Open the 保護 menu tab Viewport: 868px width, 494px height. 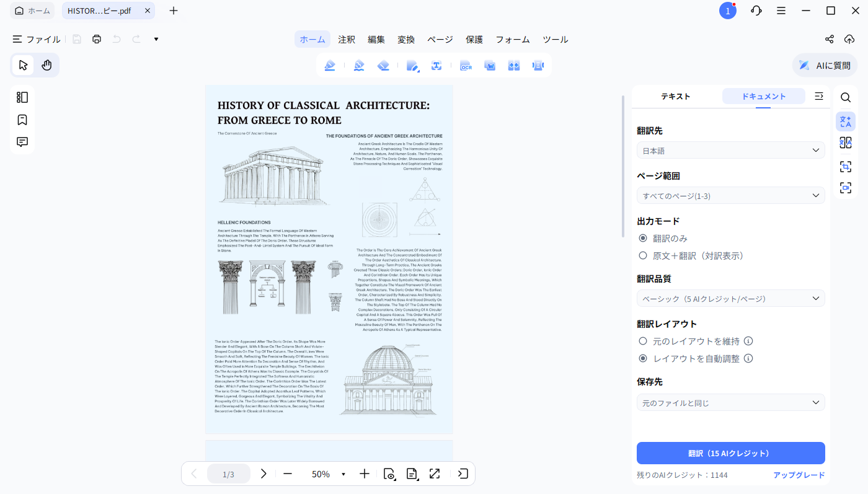(474, 39)
